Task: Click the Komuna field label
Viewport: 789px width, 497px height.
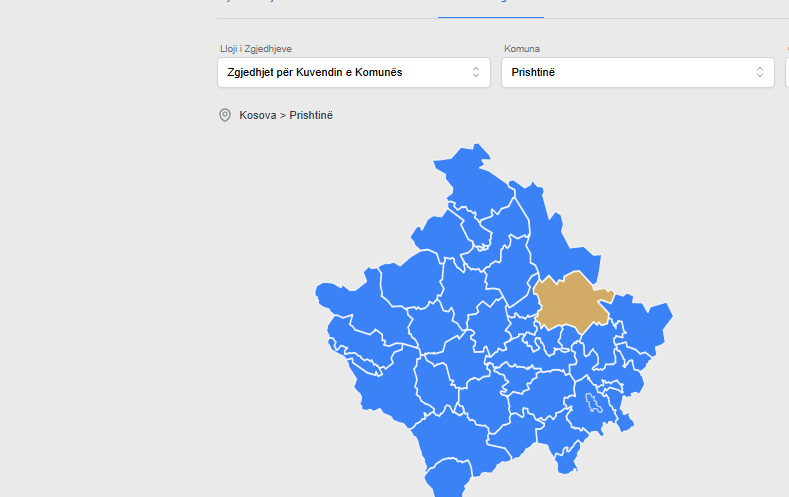Action: [523, 49]
